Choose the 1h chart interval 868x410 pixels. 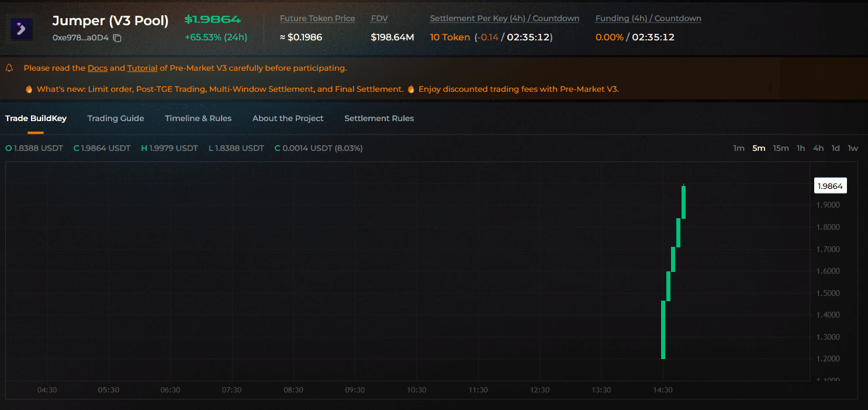tap(801, 148)
